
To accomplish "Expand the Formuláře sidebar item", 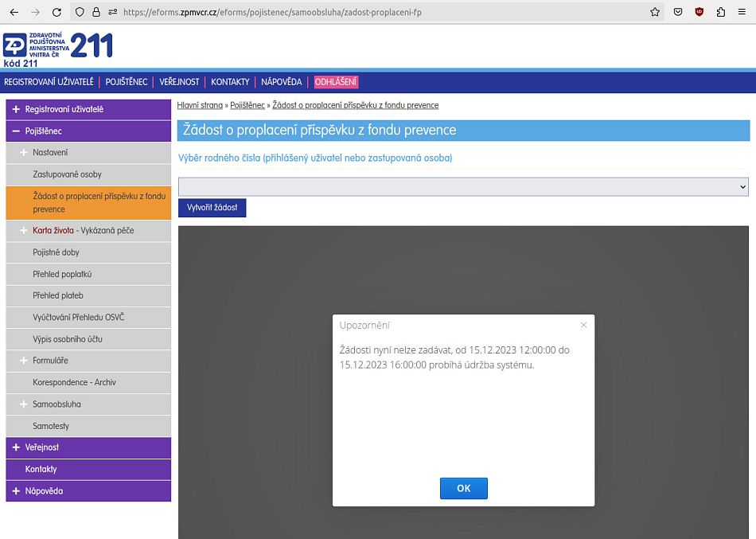I will (x=24, y=361).
